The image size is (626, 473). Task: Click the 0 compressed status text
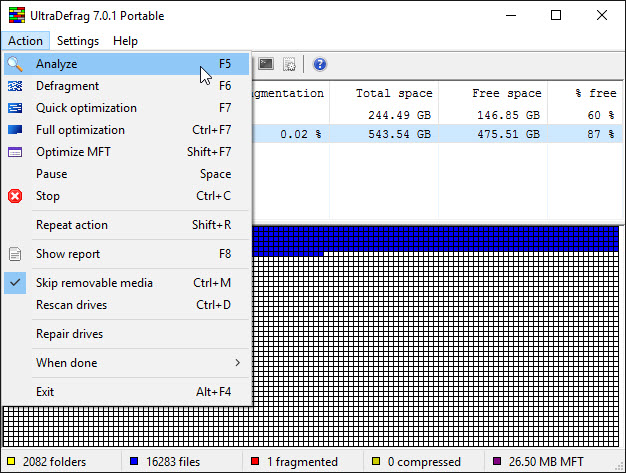424,462
